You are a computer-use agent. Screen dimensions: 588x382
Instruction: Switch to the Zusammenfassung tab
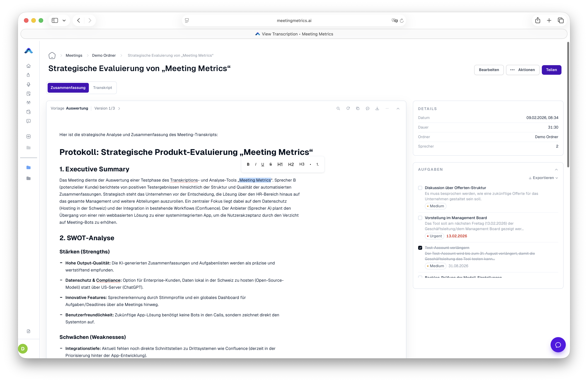click(x=68, y=88)
